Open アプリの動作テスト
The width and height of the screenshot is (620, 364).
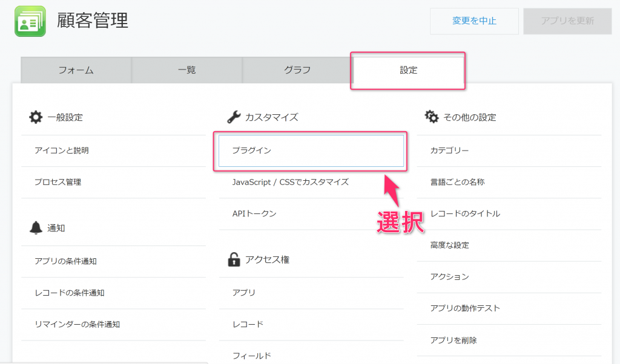coord(509,309)
